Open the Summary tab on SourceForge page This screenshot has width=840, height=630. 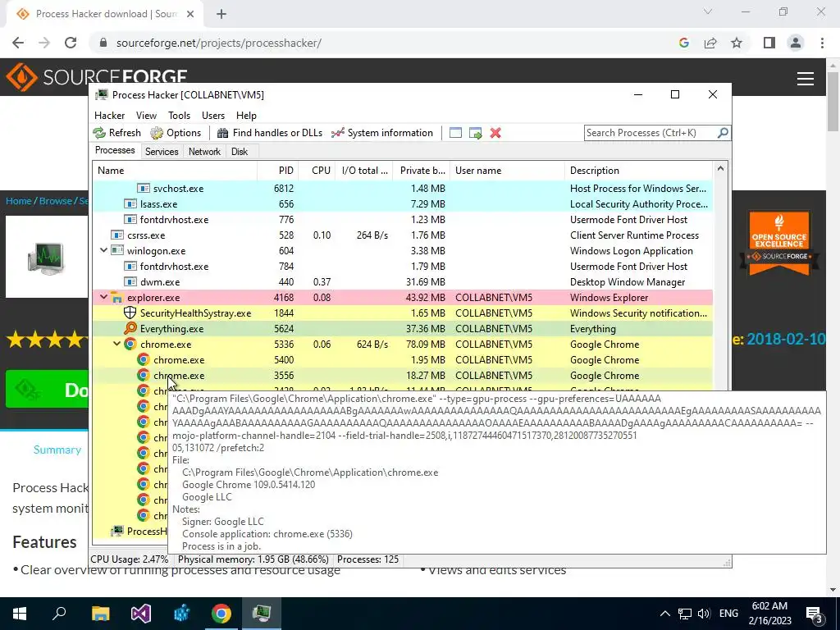click(57, 450)
